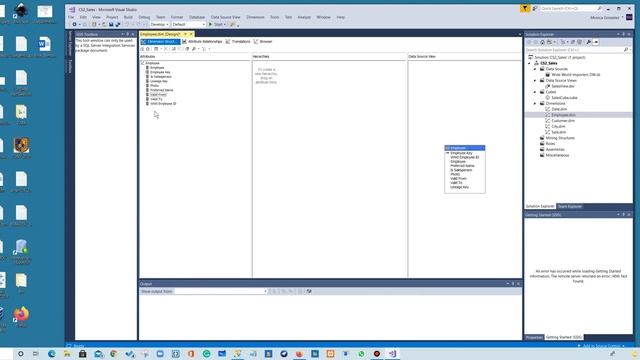The image size is (640, 360).
Task: Open Server Explorer side tab
Action: [70, 43]
